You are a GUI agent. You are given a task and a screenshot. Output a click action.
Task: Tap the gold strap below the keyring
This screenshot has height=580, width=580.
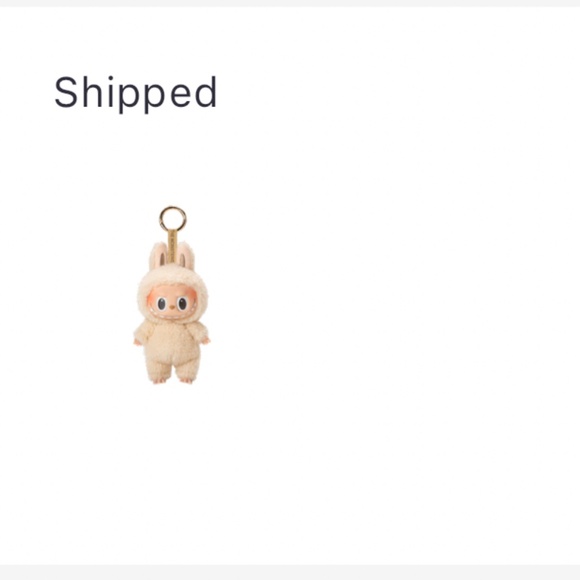[172, 246]
